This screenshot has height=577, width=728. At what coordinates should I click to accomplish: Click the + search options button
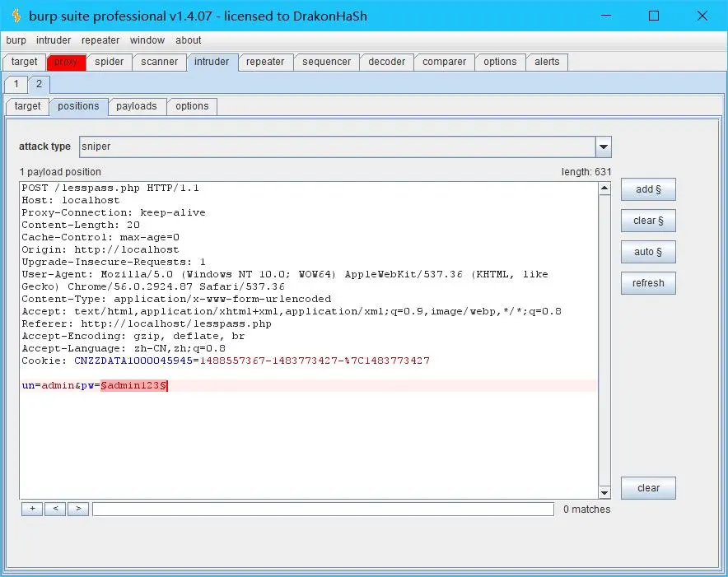[x=32, y=509]
